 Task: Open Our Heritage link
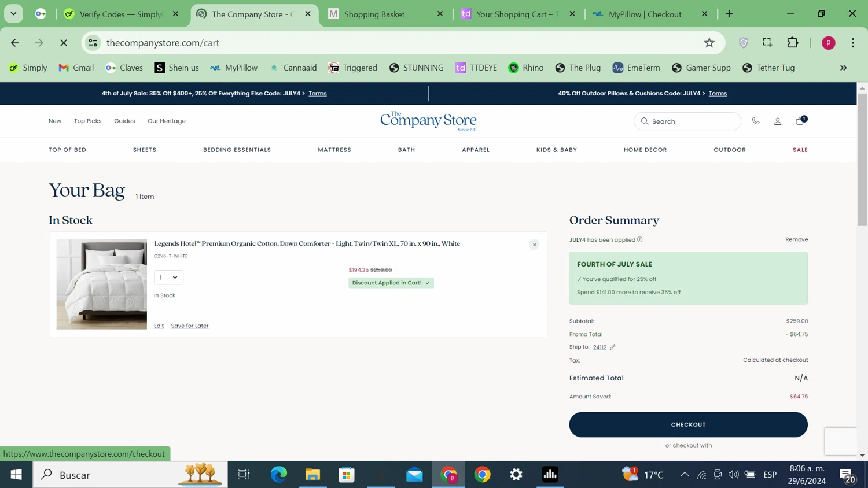[167, 121]
